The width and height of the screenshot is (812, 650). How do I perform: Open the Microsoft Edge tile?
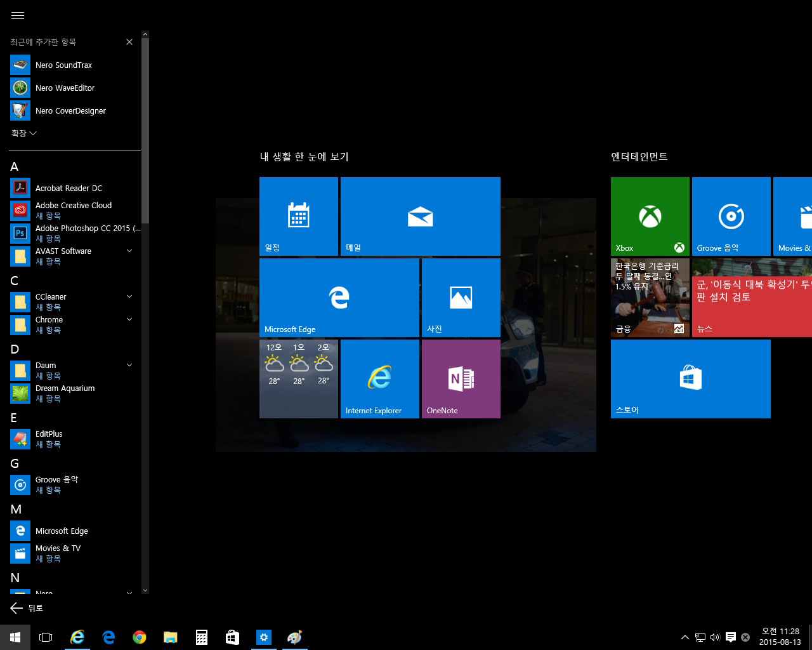point(339,298)
